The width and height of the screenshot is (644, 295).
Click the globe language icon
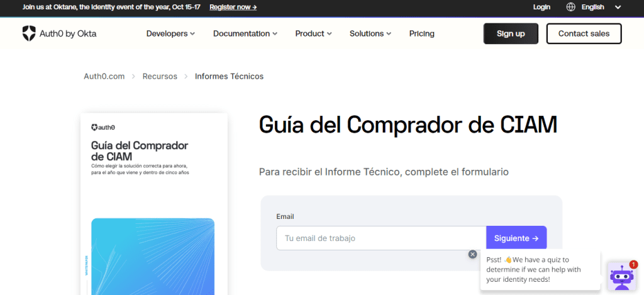570,7
